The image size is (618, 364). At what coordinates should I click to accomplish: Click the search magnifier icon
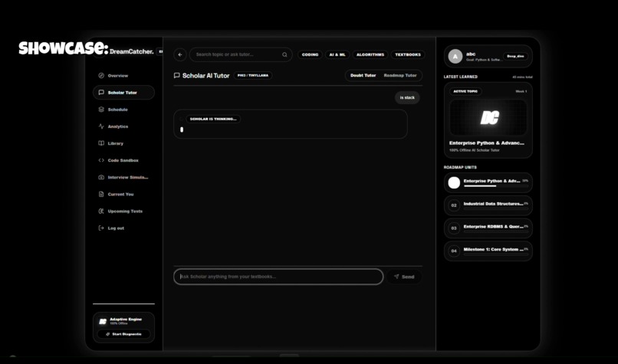click(284, 54)
